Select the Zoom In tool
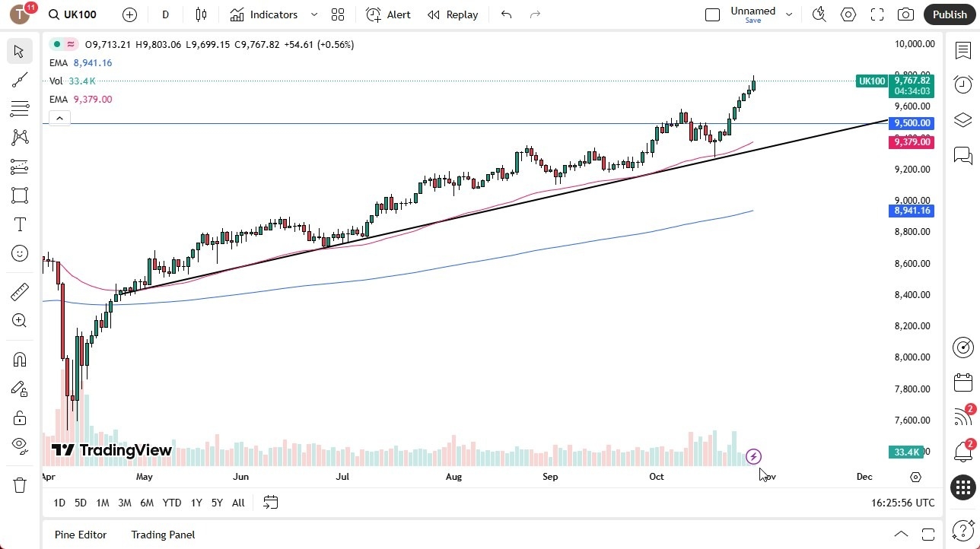980x549 pixels. (x=19, y=320)
